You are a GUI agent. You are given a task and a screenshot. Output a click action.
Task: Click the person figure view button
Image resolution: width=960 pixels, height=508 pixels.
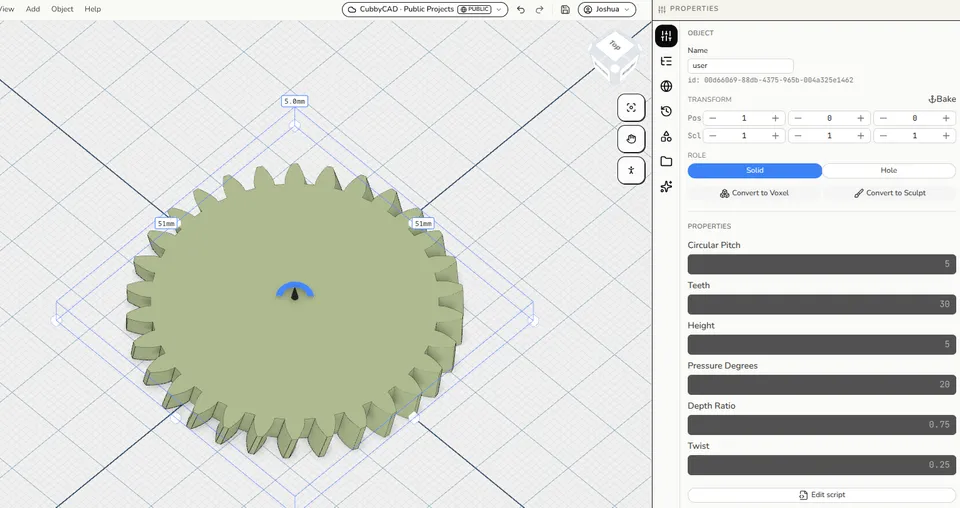[x=631, y=170]
